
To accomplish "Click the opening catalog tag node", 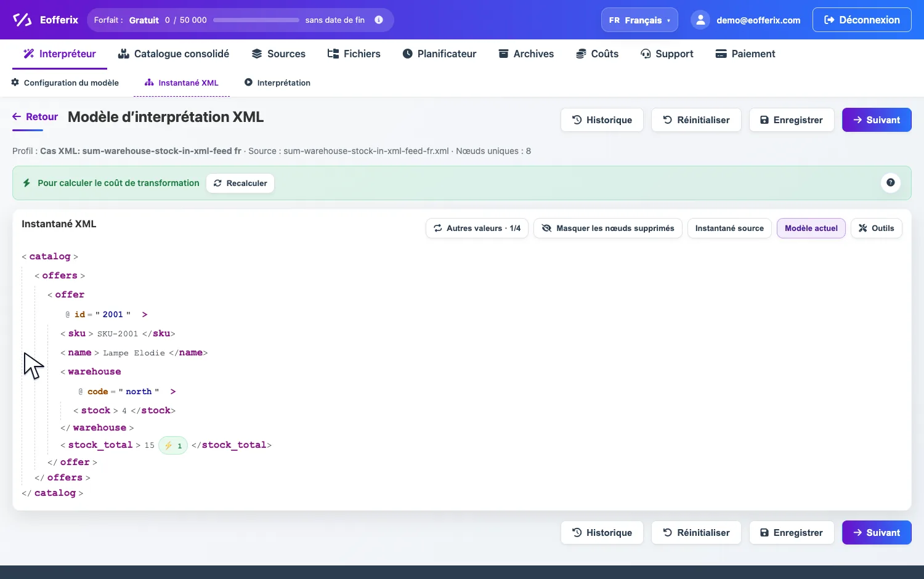I will [x=50, y=256].
